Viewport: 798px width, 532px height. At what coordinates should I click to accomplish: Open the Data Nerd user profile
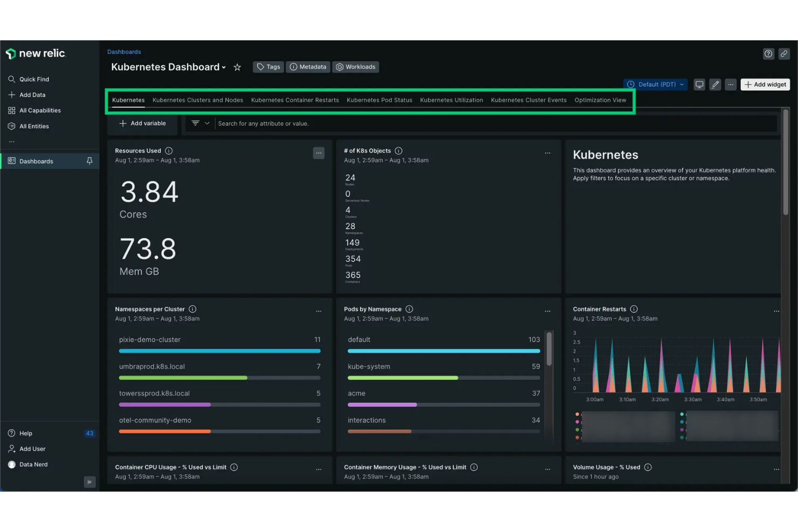[28, 465]
